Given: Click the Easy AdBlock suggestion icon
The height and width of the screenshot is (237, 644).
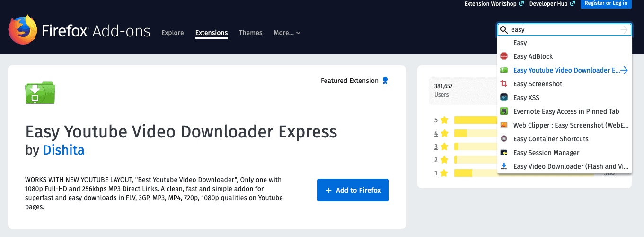Looking at the screenshot, I should click(x=504, y=56).
